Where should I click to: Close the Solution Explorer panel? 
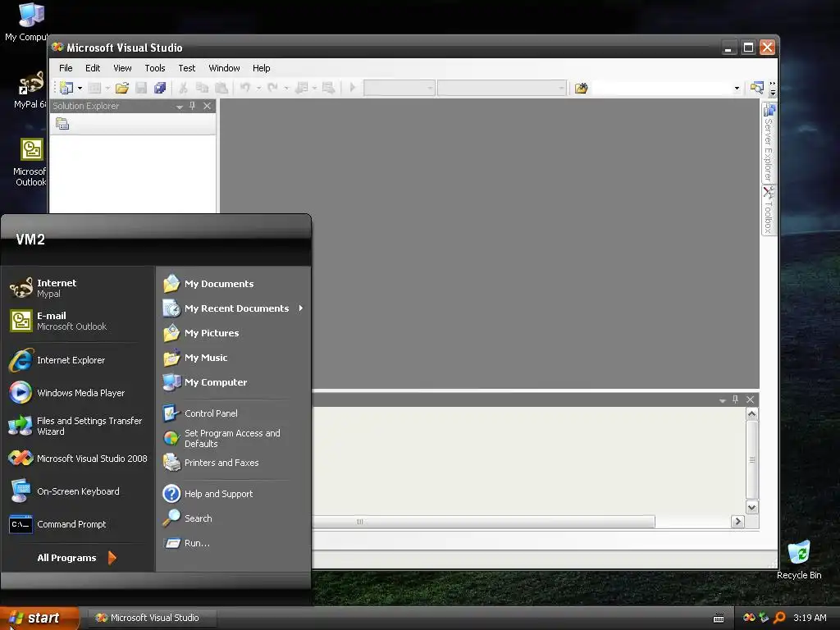pos(208,106)
